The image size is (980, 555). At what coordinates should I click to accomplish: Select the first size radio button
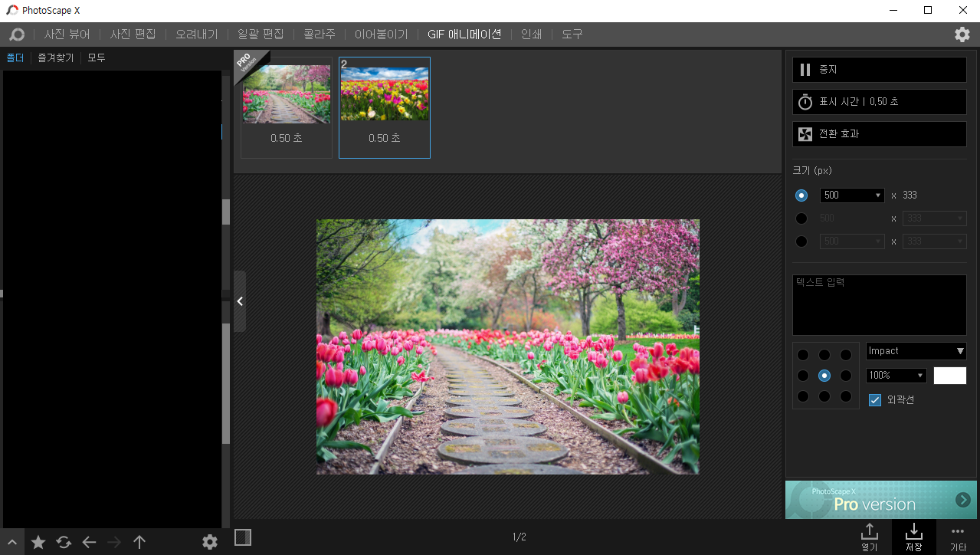pyautogui.click(x=801, y=195)
